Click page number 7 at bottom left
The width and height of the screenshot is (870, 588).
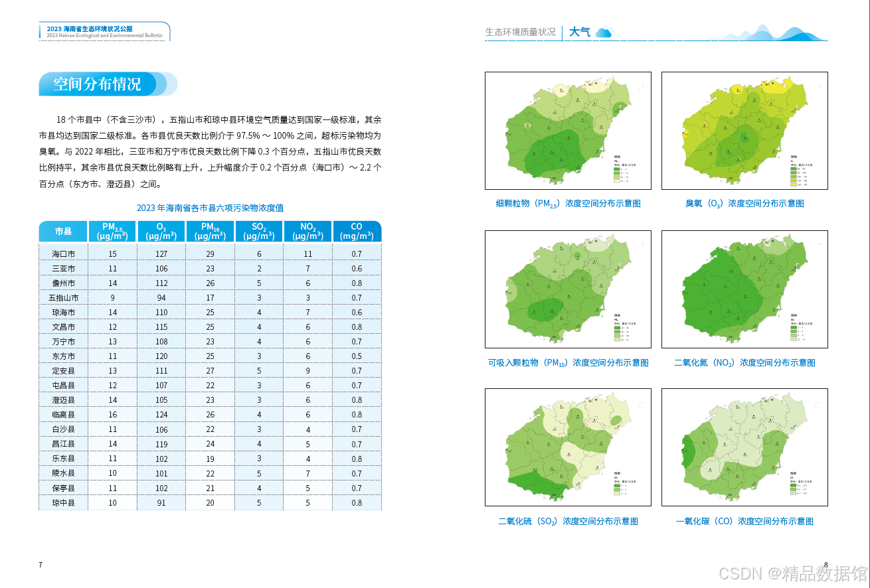pos(41,565)
